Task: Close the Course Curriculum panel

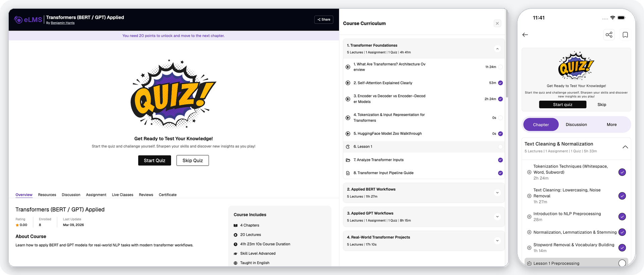Action: tap(497, 23)
